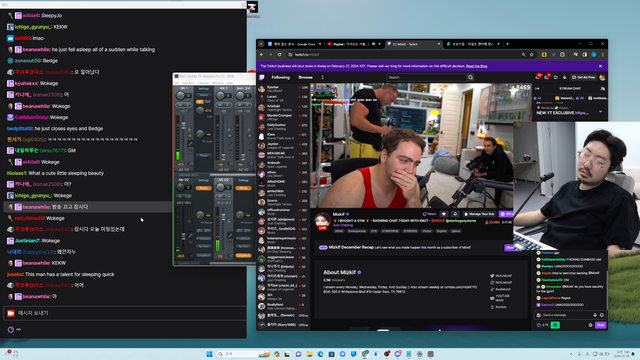Image resolution: width=640 pixels, height=360 pixels.
Task: Open the Twitch icon with red 99 badge
Action: [538, 77]
